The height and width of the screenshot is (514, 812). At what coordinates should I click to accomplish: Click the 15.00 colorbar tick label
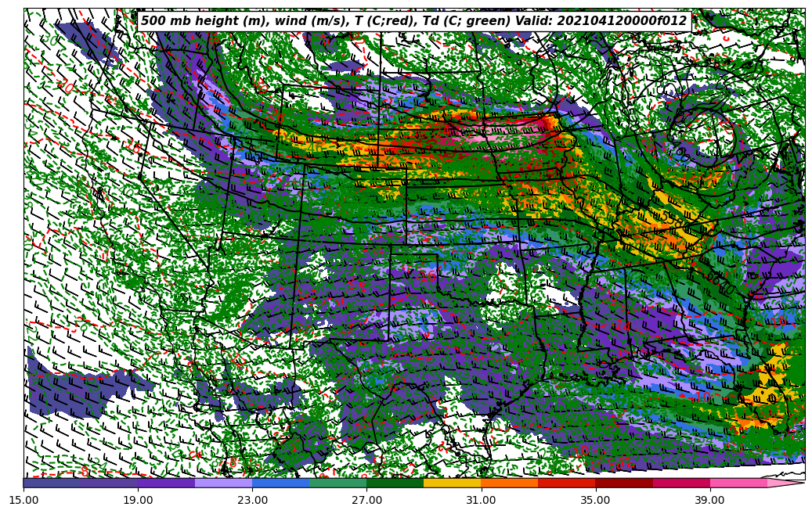[x=23, y=499]
